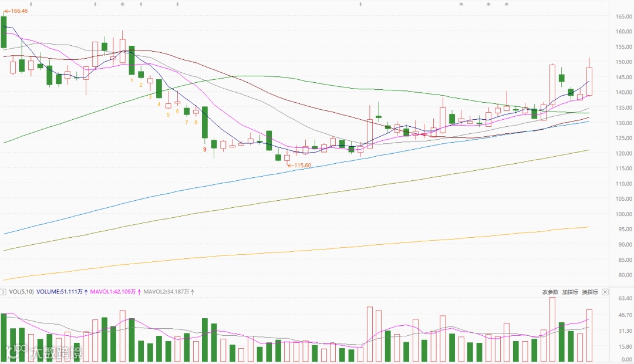This screenshot has height=364, width=634.
Task: Select the tallest volume bar in the volume panel
Action: point(552,329)
